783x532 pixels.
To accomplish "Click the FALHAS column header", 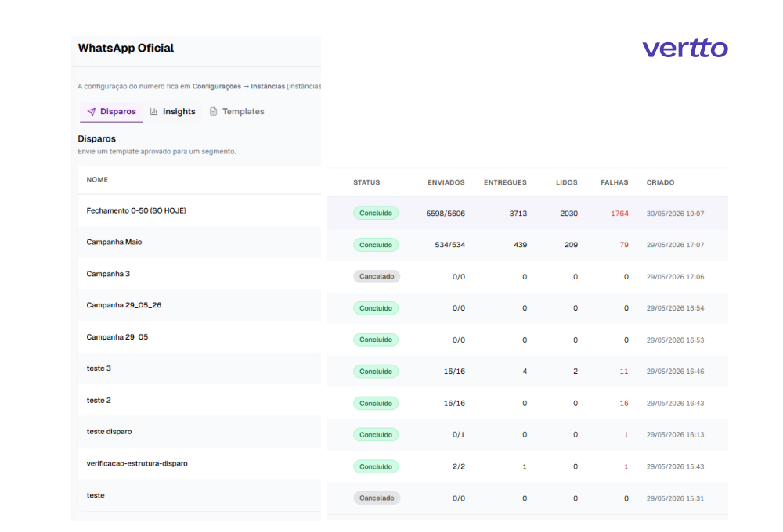I will pos(614,182).
